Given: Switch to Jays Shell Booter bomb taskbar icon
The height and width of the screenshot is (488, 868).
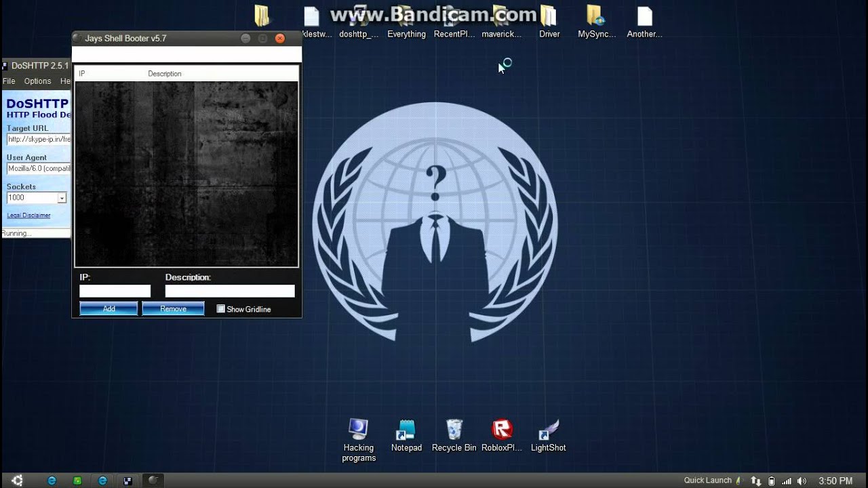Looking at the screenshot, I should [153, 481].
